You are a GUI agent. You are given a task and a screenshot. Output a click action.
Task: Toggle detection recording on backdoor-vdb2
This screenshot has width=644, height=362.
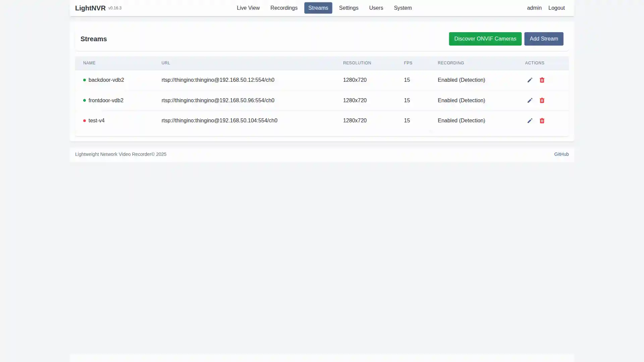coord(461,80)
